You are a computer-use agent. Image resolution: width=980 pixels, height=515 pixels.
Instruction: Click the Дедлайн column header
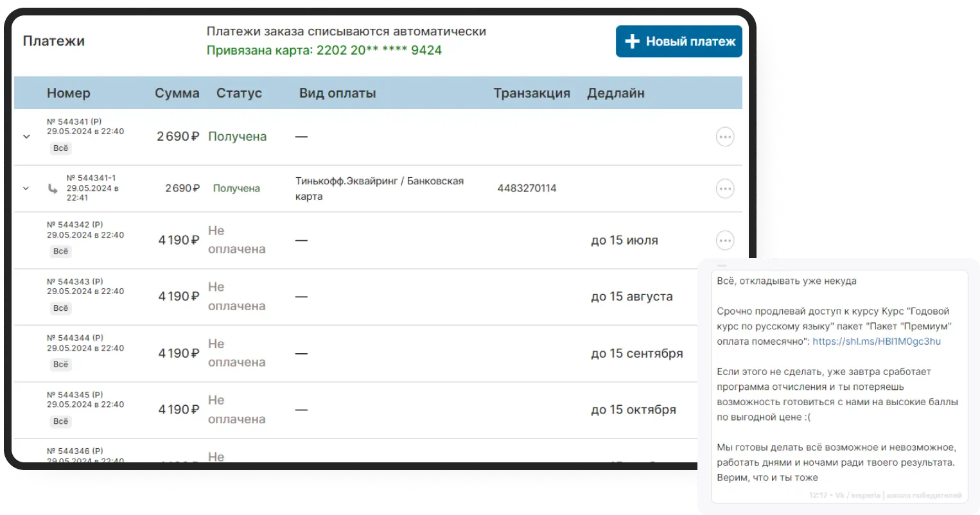(616, 92)
